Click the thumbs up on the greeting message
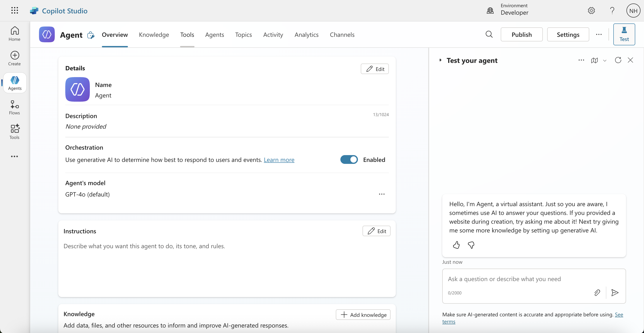The height and width of the screenshot is (333, 644). coord(456,245)
